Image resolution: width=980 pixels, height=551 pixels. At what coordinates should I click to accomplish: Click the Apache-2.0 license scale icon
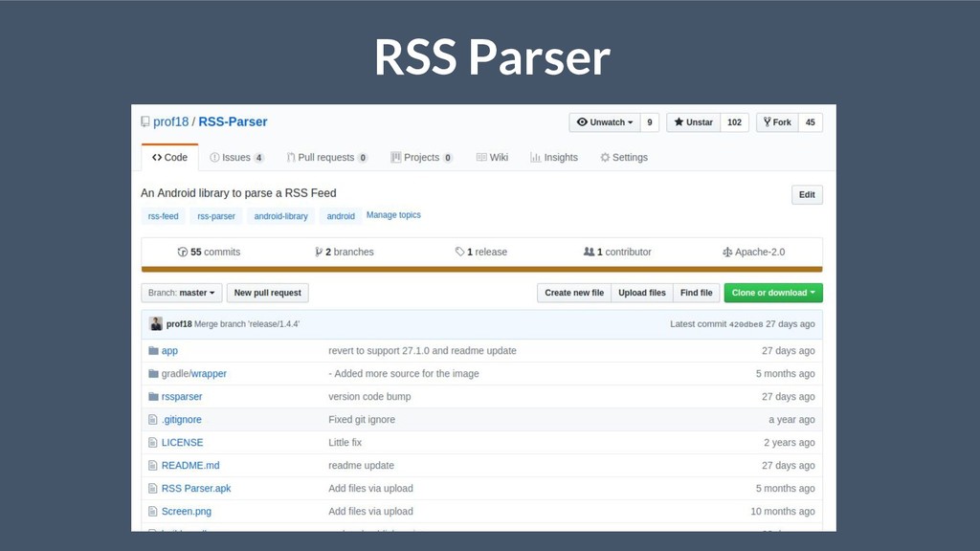[x=727, y=252]
